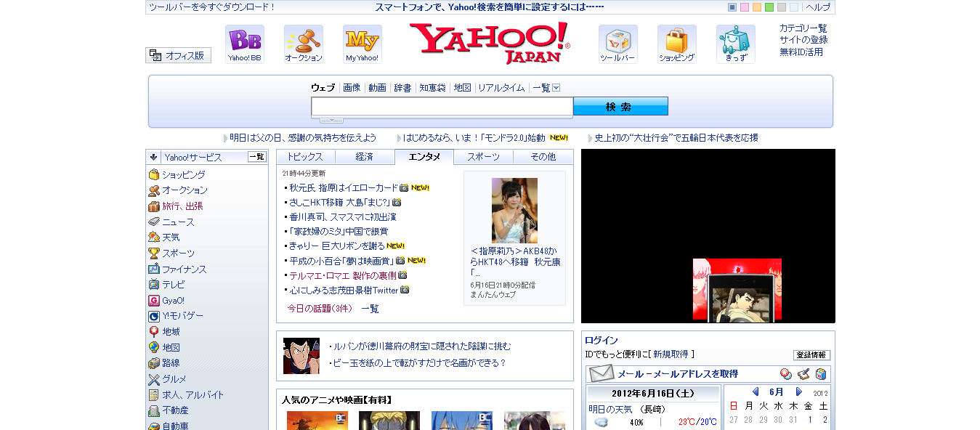Image resolution: width=980 pixels, height=430 pixels.
Task: Click the sidebar 地図 globe icon
Action: (x=154, y=347)
